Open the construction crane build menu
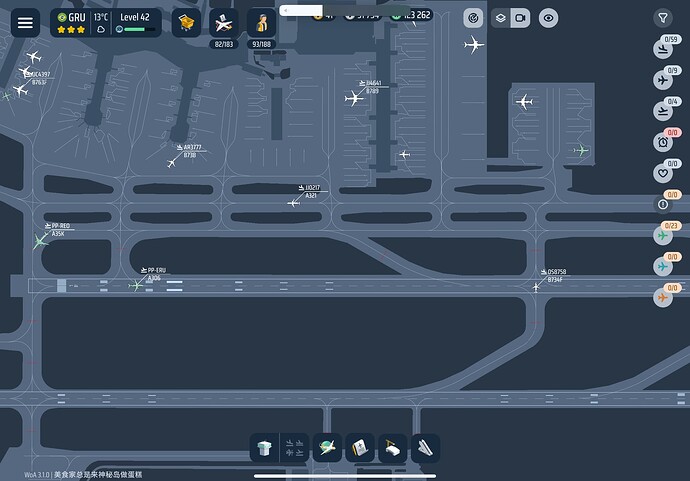 pyautogui.click(x=393, y=448)
